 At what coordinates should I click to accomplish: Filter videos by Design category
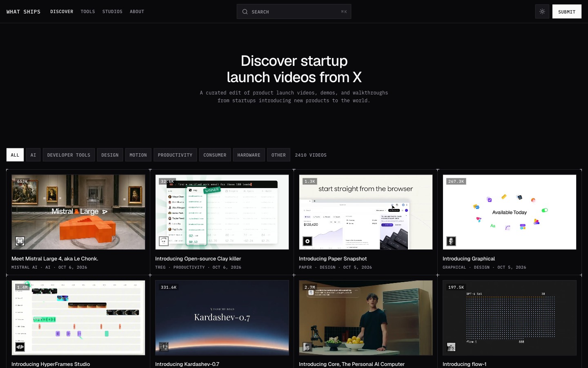[x=110, y=155]
